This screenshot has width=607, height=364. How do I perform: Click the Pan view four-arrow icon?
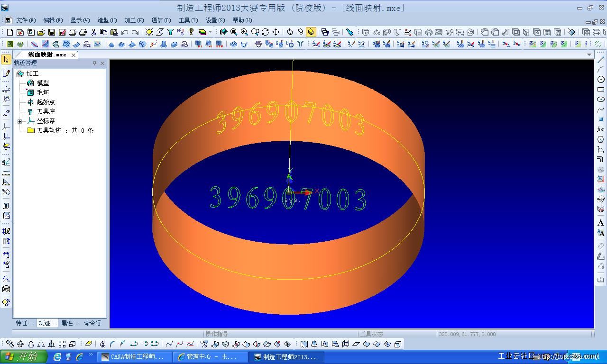click(x=276, y=32)
